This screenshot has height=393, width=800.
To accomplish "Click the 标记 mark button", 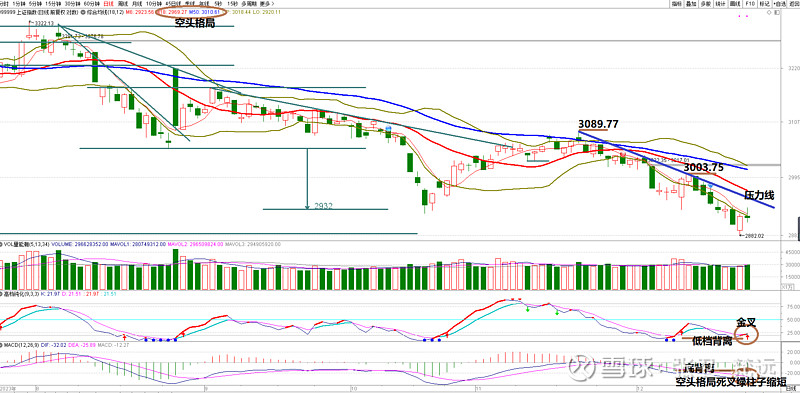I will coord(765,4).
